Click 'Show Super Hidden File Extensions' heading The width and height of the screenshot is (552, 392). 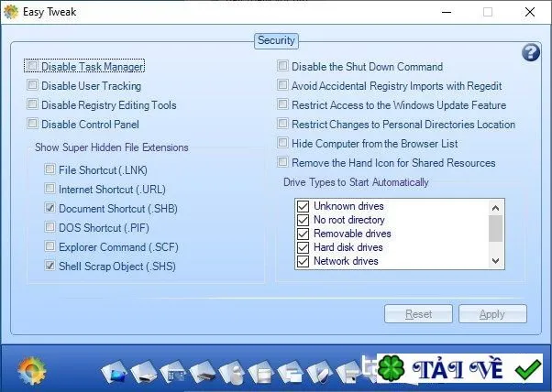click(112, 147)
